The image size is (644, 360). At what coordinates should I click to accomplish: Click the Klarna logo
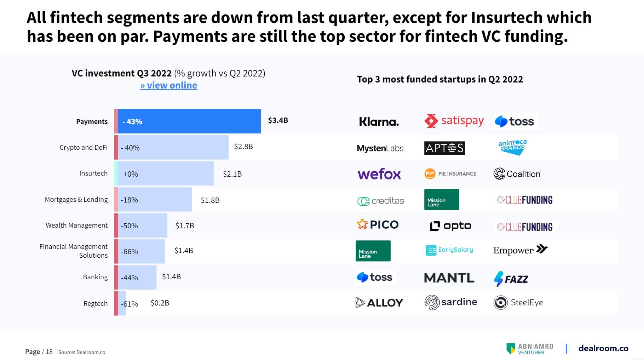pyautogui.click(x=379, y=122)
